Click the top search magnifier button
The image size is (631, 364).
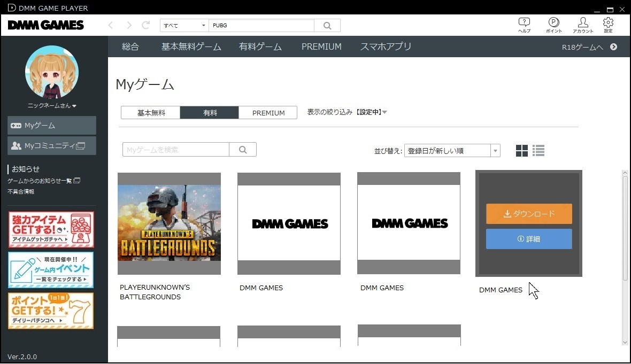(x=327, y=26)
